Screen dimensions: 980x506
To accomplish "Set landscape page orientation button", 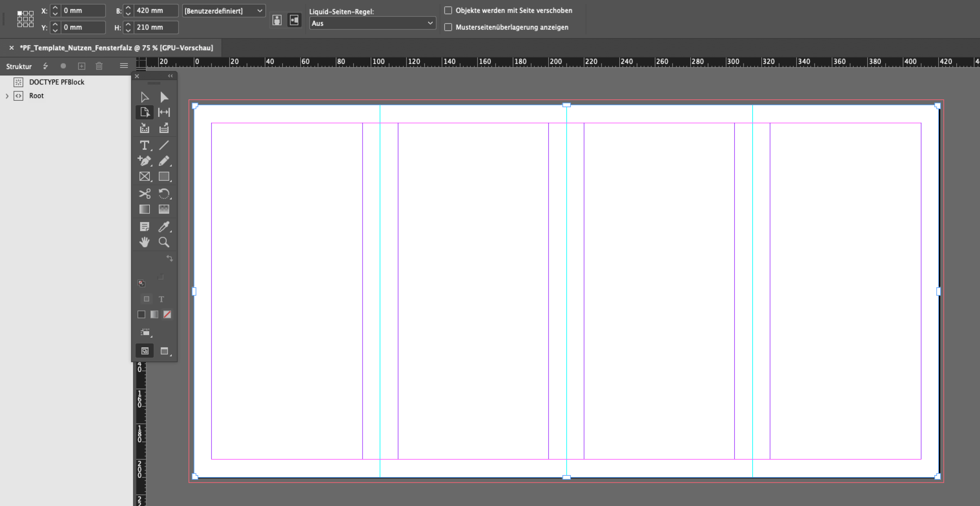I will [x=294, y=20].
